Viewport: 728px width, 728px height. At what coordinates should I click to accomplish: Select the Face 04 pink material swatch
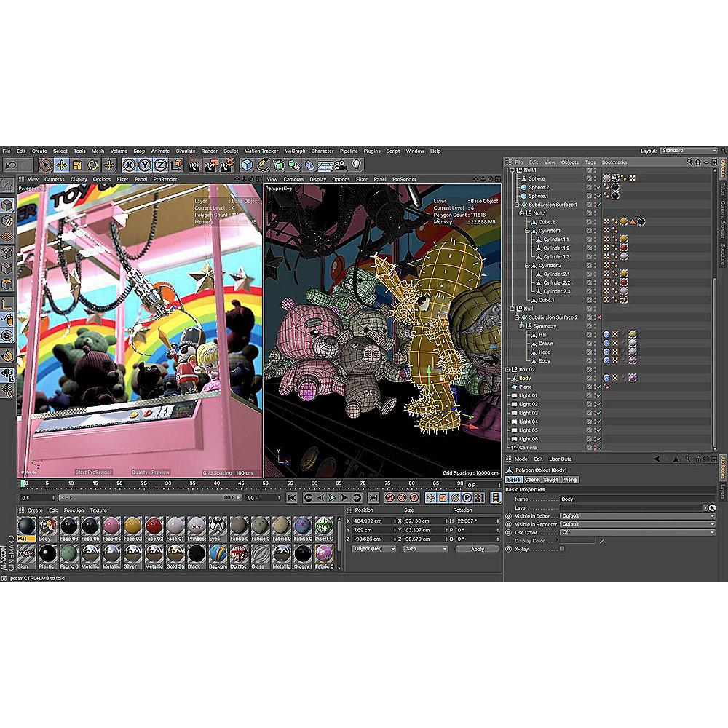pos(111,526)
